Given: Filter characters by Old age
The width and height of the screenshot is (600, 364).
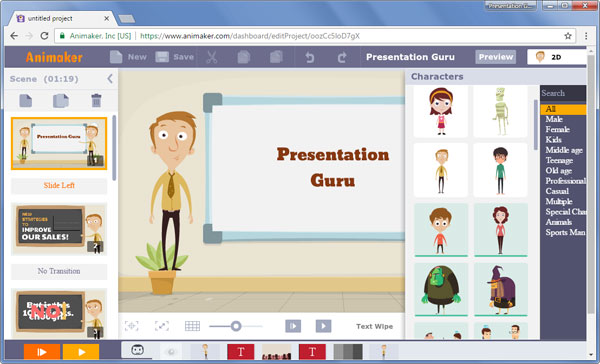Looking at the screenshot, I should pyautogui.click(x=559, y=171).
